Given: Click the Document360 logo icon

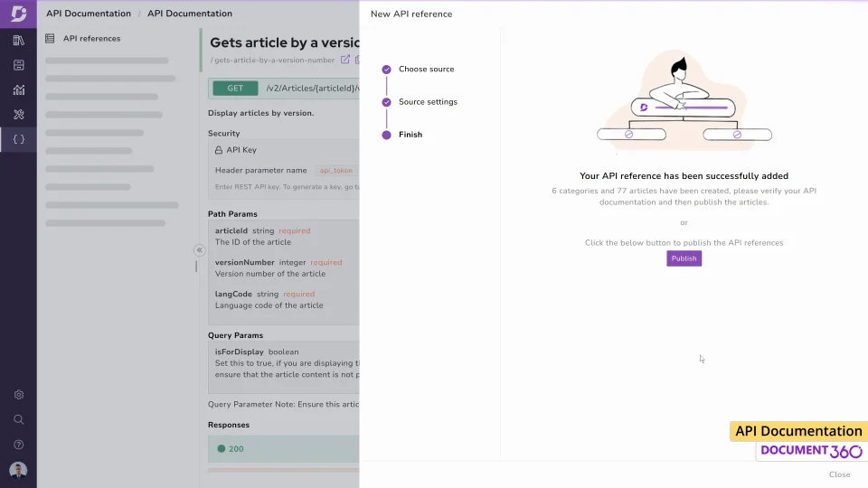Looking at the screenshot, I should click(18, 14).
